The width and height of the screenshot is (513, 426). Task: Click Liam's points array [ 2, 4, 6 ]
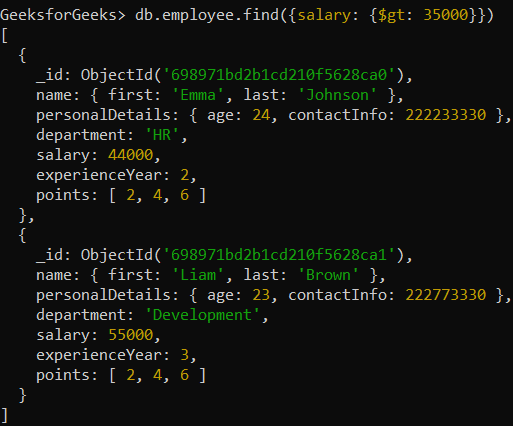click(157, 375)
